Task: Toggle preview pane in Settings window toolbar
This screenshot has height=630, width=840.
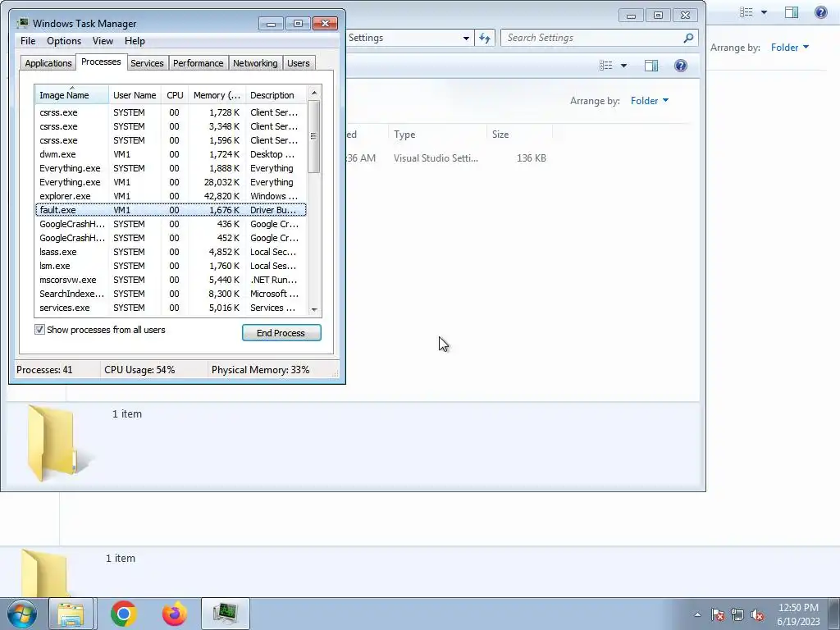Action: pyautogui.click(x=651, y=66)
